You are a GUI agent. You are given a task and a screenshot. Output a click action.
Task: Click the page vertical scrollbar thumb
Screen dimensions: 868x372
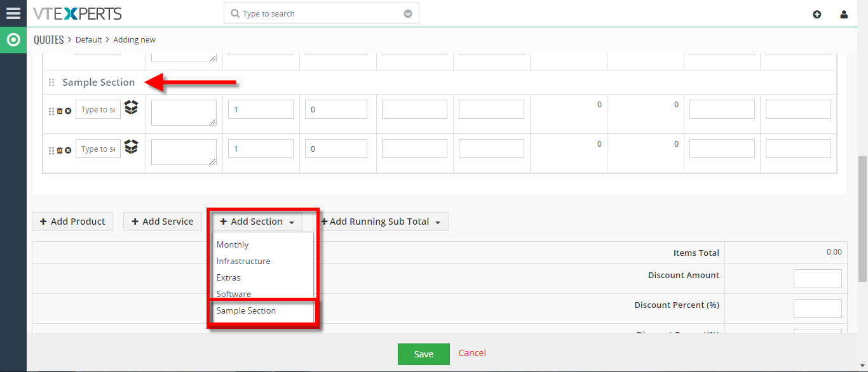point(862,218)
